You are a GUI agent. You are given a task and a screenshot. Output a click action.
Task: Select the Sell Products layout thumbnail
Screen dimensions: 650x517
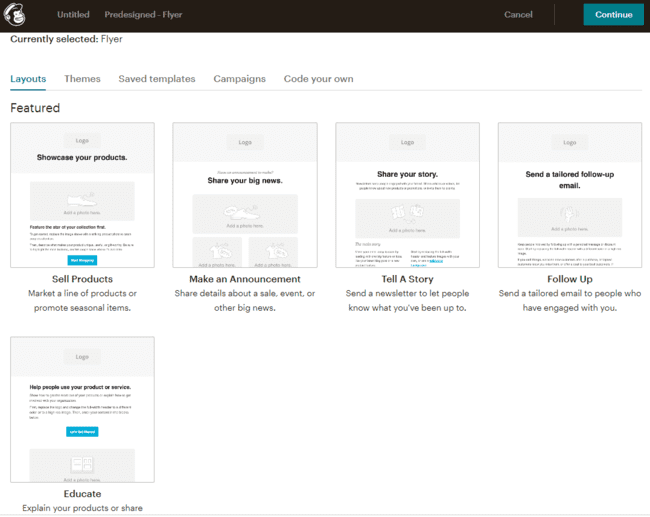[x=82, y=195]
